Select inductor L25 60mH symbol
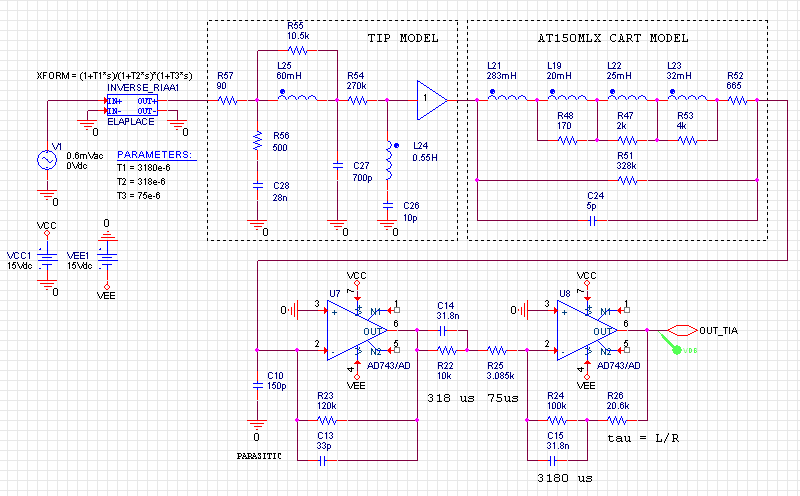Screen dimensions: 800x496 [x=297, y=96]
